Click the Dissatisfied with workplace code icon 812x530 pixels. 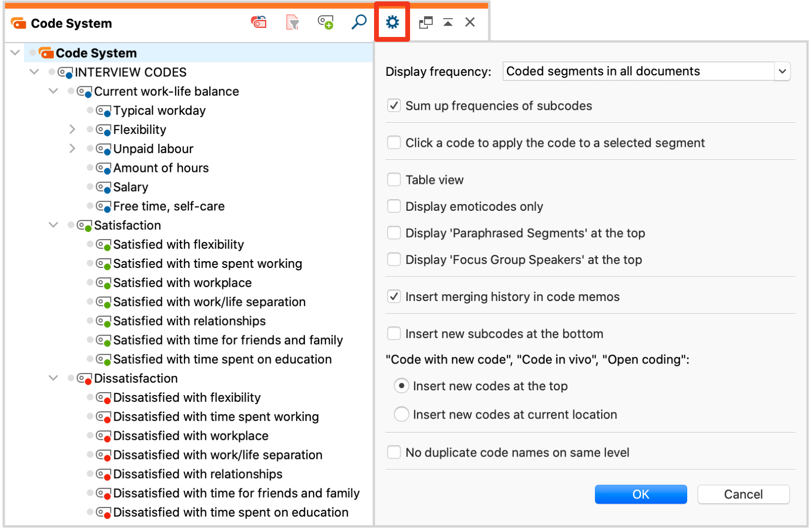(x=104, y=436)
